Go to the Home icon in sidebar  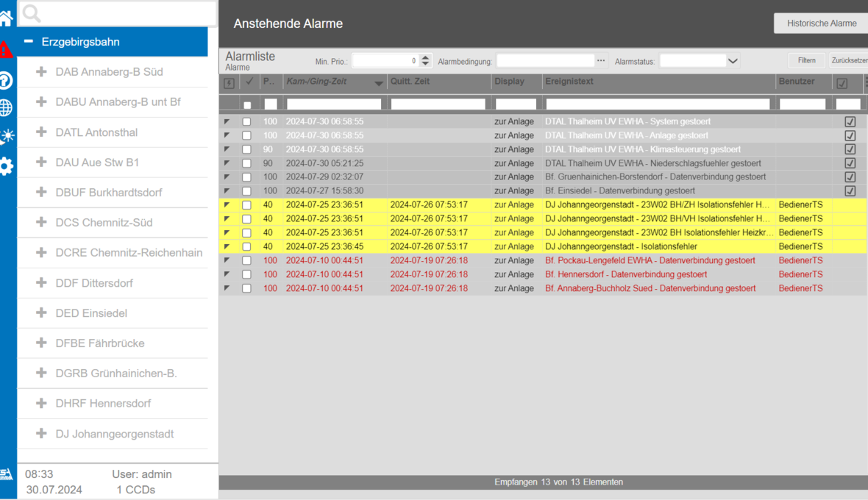(6, 18)
